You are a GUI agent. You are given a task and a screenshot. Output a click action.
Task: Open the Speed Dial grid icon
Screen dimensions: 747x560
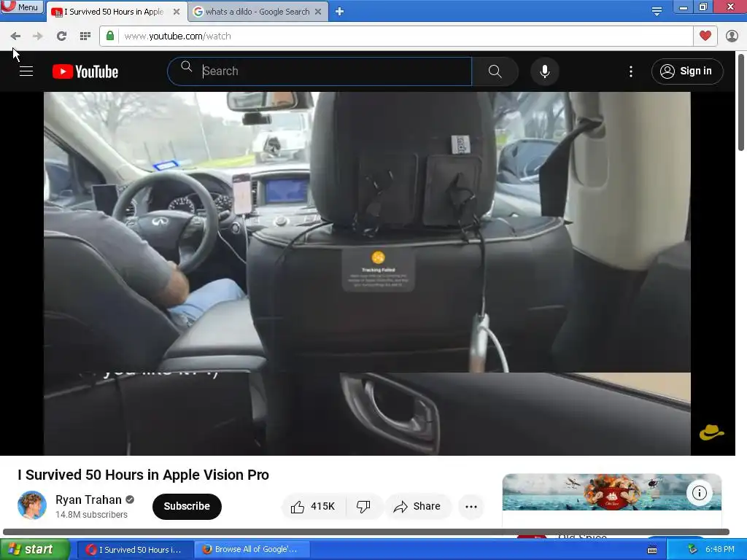(85, 36)
